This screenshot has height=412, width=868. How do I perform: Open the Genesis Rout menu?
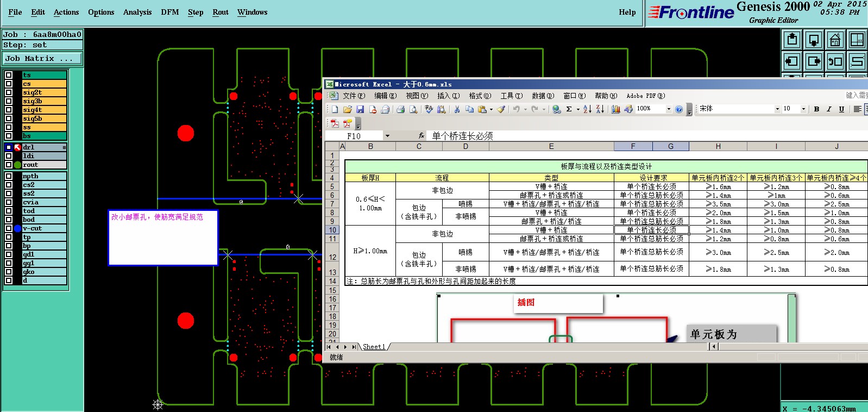point(221,12)
